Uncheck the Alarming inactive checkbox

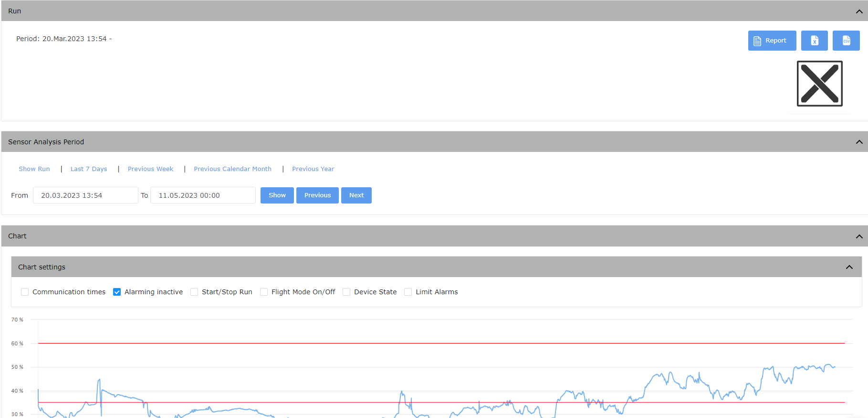coord(117,292)
